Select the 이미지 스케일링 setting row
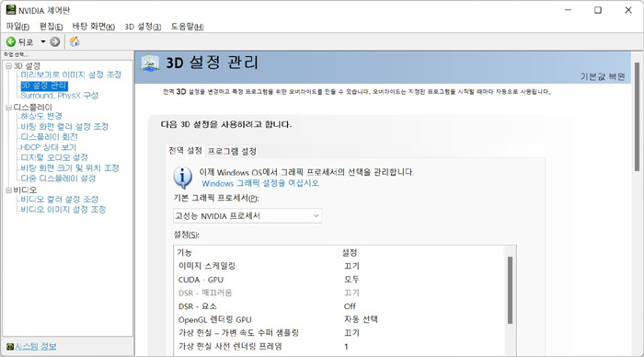Screen dimensions: 644x357 click(x=339, y=266)
